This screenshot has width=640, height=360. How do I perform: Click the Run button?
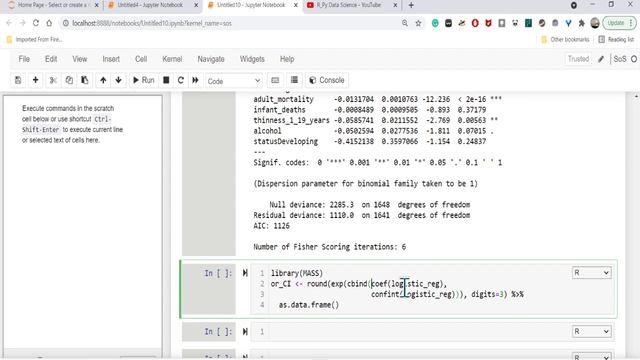tap(143, 80)
